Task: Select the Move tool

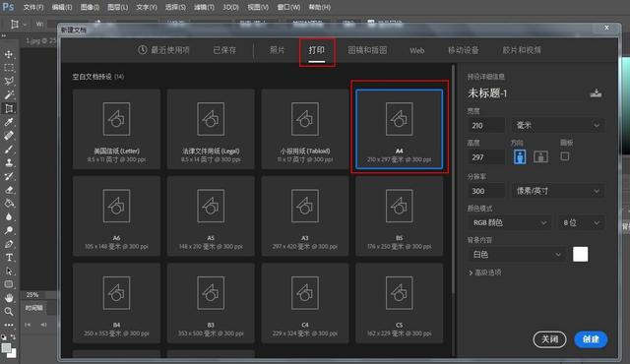Action: 9,54
